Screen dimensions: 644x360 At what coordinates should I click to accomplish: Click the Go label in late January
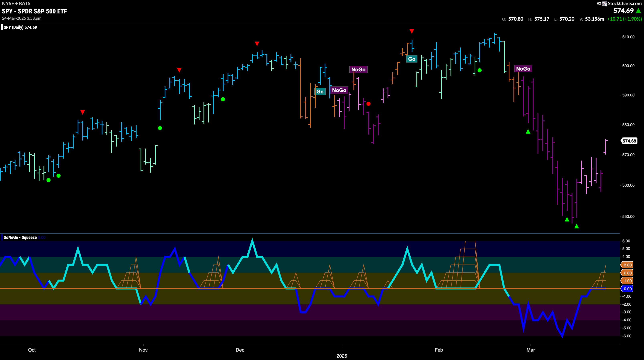click(x=412, y=59)
